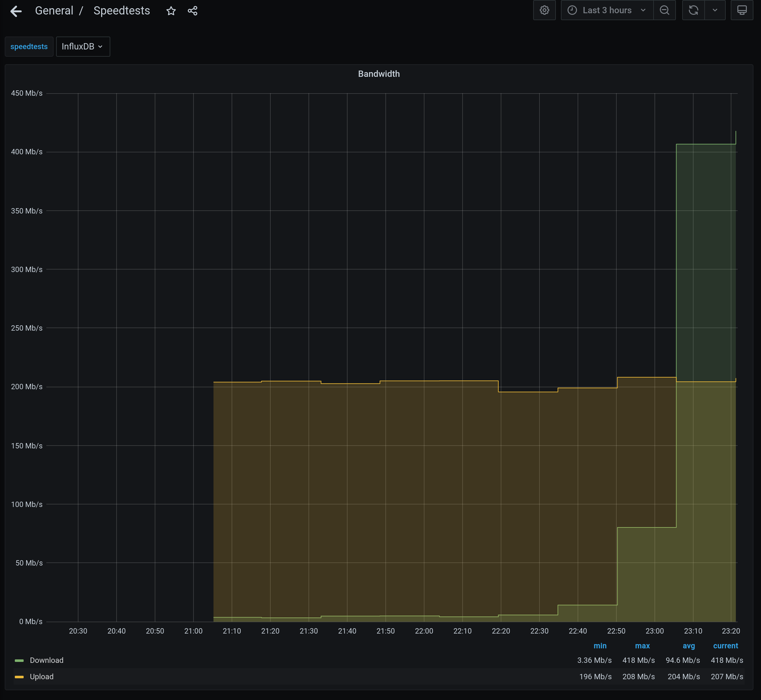761x700 pixels.
Task: Open the InfluxDB datasource dropdown
Action: (x=83, y=47)
